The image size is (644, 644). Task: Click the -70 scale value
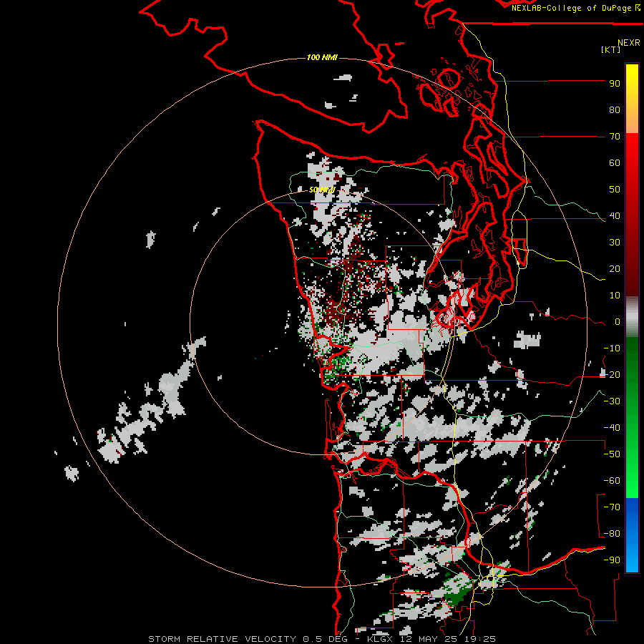pyautogui.click(x=612, y=507)
